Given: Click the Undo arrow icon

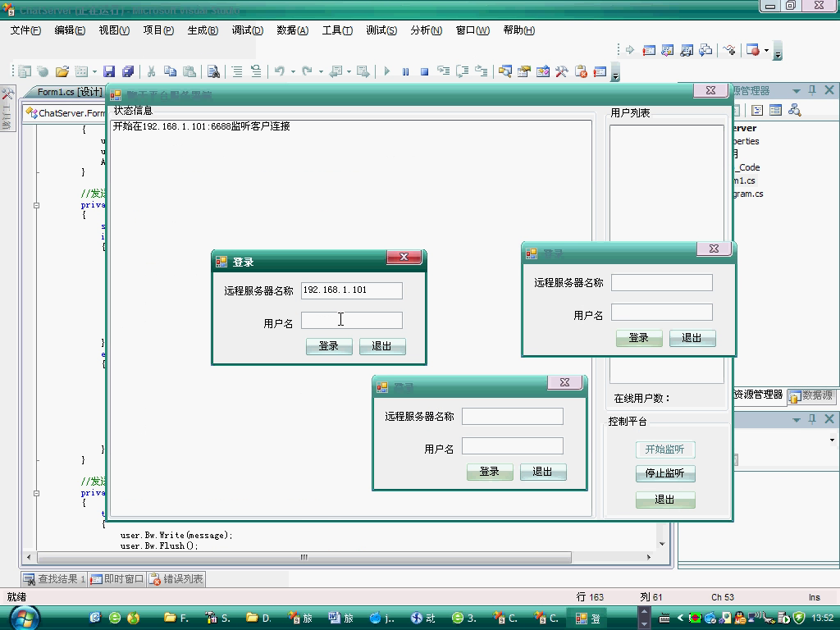Looking at the screenshot, I should [x=280, y=71].
